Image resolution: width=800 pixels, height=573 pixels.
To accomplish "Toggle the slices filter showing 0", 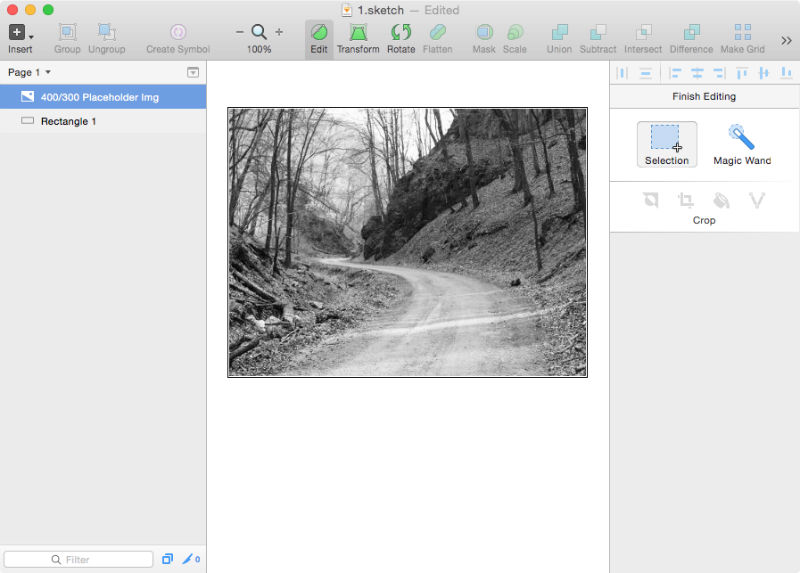I will pos(190,559).
